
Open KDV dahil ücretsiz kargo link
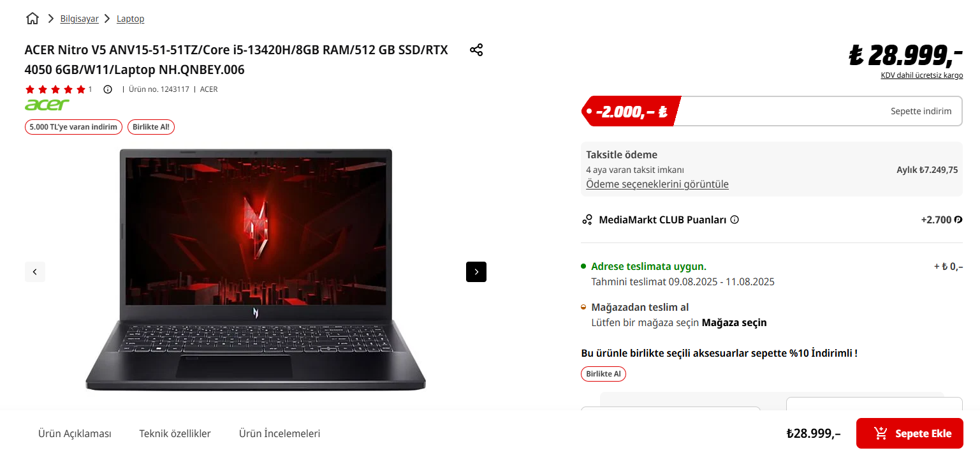tap(922, 75)
